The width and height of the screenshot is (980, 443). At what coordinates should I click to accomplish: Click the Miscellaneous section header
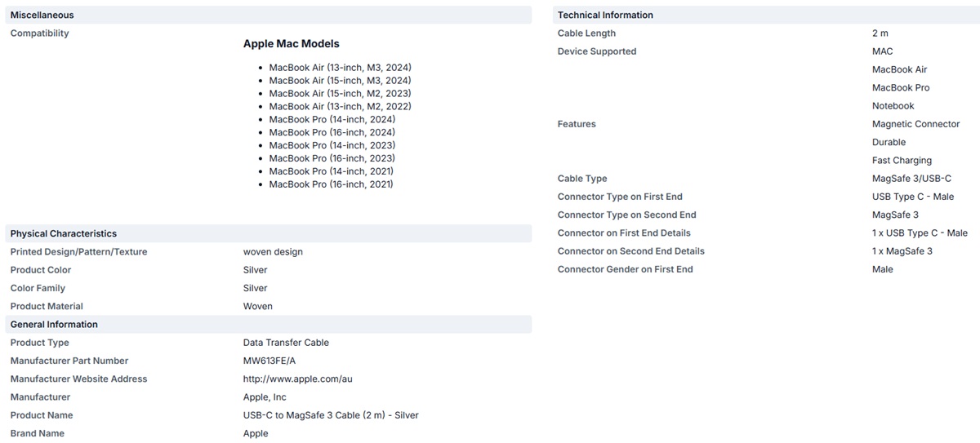coord(42,15)
